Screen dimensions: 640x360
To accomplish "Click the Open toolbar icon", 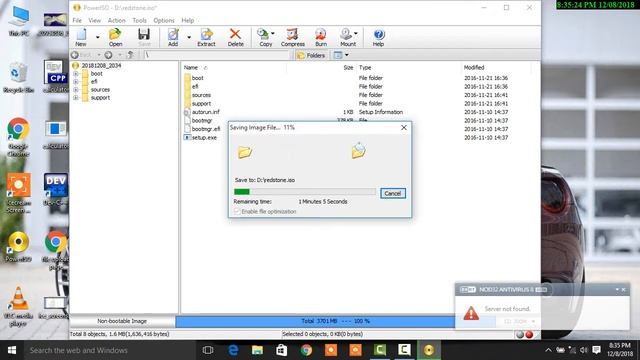I will (x=116, y=37).
